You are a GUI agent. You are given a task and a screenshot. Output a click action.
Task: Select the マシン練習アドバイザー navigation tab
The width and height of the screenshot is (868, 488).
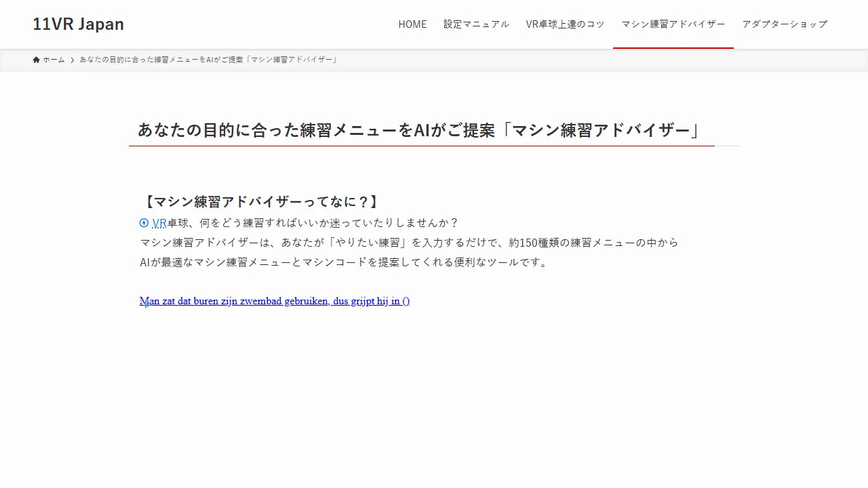673,24
